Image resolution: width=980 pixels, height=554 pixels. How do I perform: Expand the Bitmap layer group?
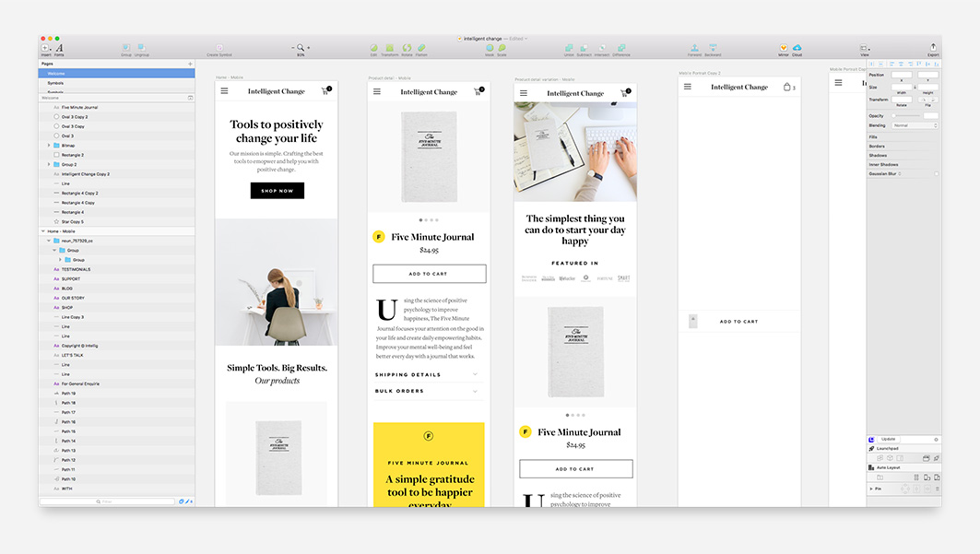49,146
